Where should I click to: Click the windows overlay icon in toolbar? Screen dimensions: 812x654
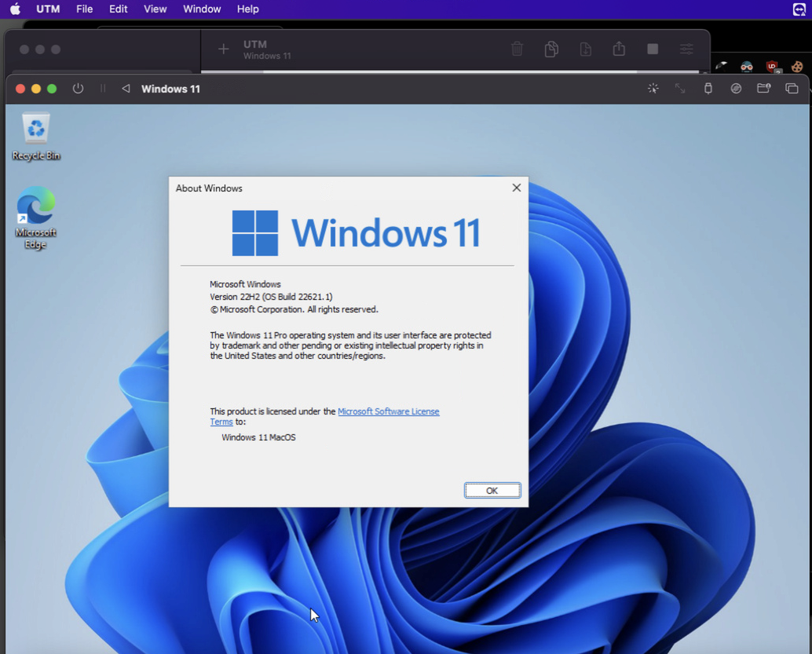point(792,89)
